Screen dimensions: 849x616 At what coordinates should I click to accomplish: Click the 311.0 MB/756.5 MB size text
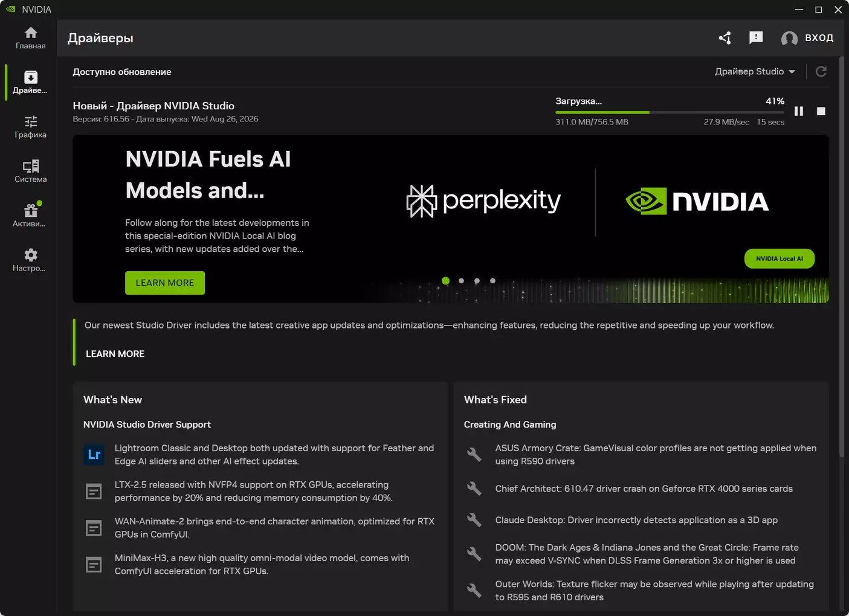[x=592, y=122]
